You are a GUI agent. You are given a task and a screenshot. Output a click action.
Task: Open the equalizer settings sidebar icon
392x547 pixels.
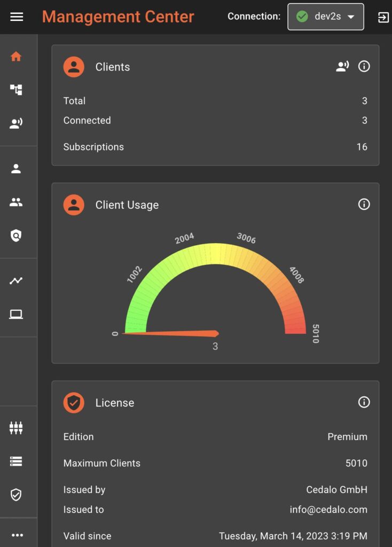[x=16, y=428]
